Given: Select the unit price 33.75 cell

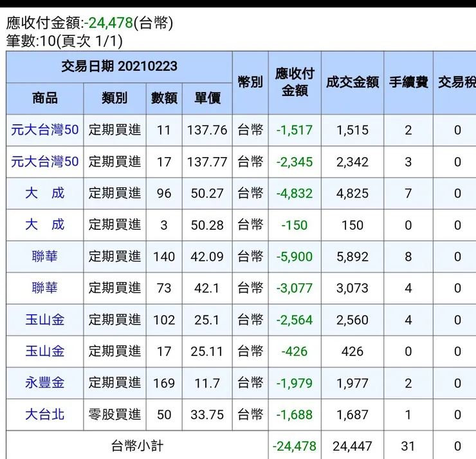Looking at the screenshot, I should click(x=207, y=415).
